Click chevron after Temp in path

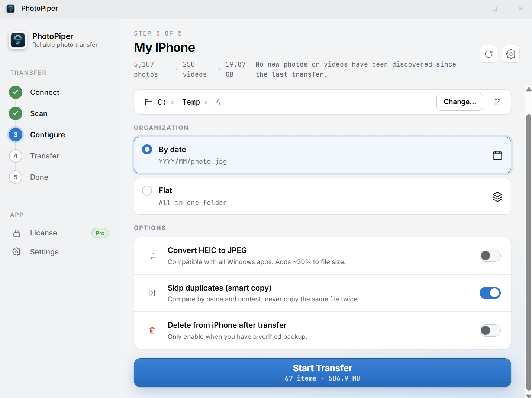point(206,102)
